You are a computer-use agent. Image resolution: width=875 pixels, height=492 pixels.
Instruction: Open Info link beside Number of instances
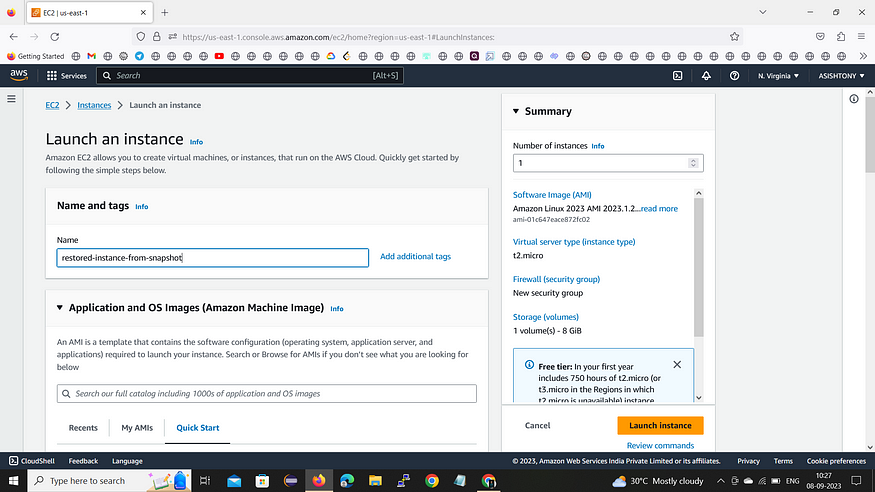(598, 146)
